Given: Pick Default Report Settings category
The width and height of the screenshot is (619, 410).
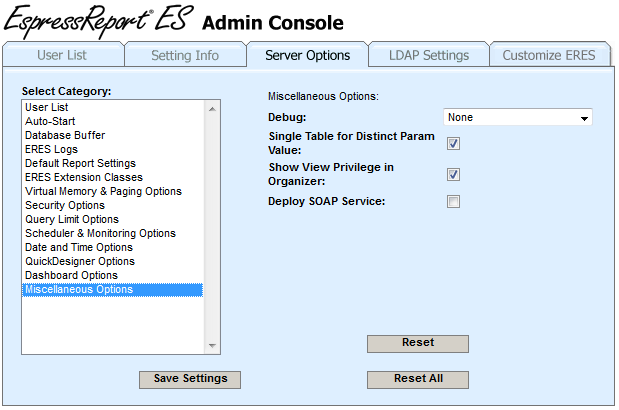Looking at the screenshot, I should pos(113,163).
